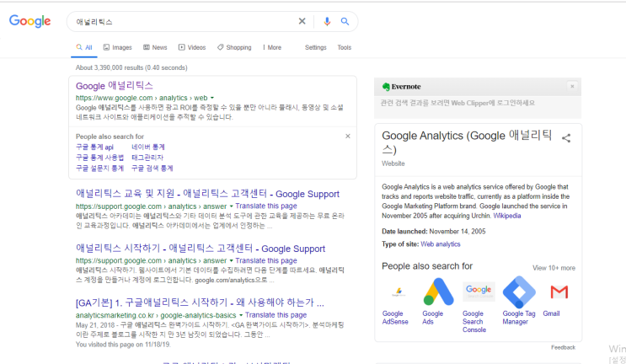Open the [GA기본] 1. 구글애널리틱스 시작하기 result
The height and width of the screenshot is (364, 626).
[200, 303]
